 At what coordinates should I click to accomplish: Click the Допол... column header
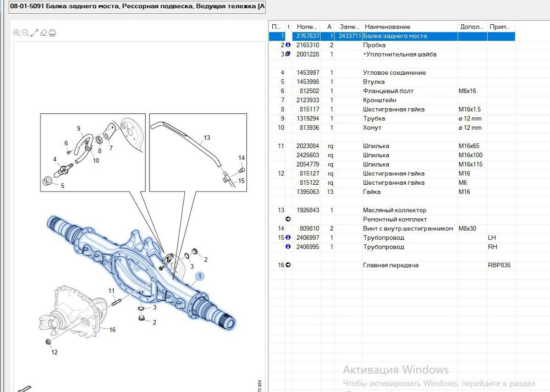tap(472, 27)
